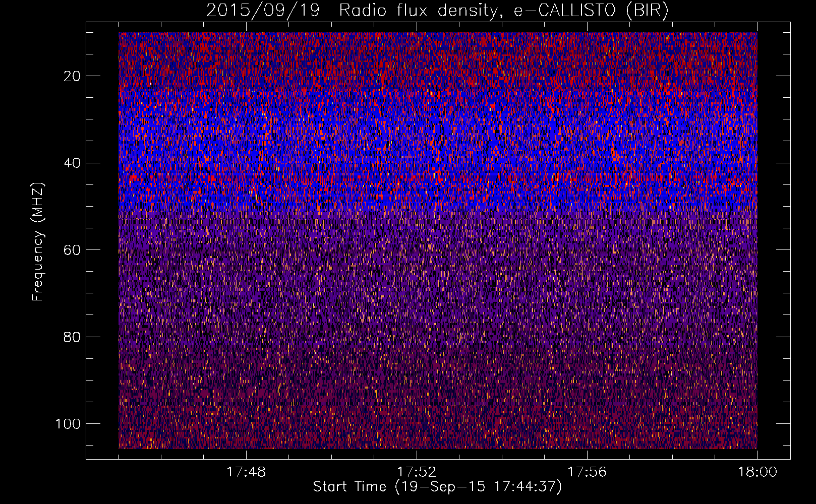Viewport: 816px width, 504px height.
Task: Click the 17:56 time tick label
Action: (587, 472)
